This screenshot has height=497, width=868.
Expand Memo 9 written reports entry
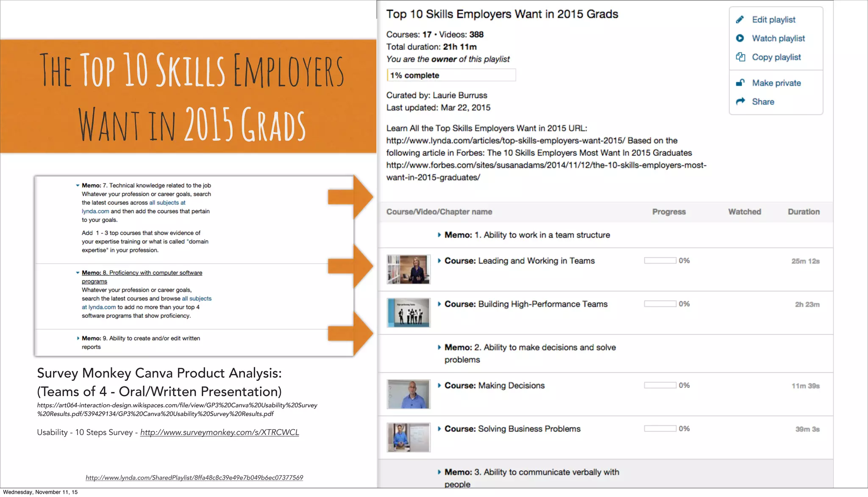(x=78, y=338)
